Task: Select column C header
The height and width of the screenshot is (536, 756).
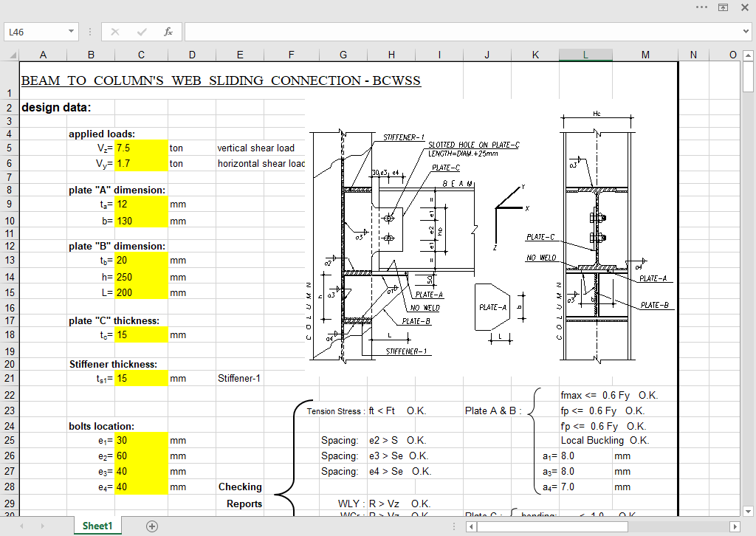Action: pyautogui.click(x=141, y=55)
